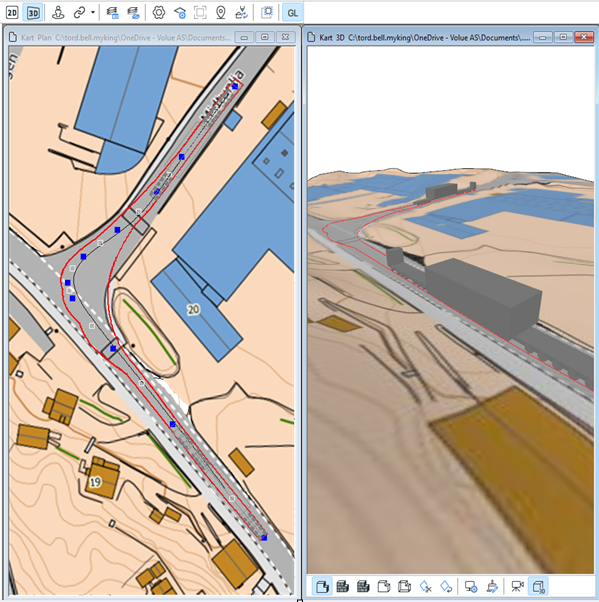Open the layers with window icon

click(x=113, y=13)
